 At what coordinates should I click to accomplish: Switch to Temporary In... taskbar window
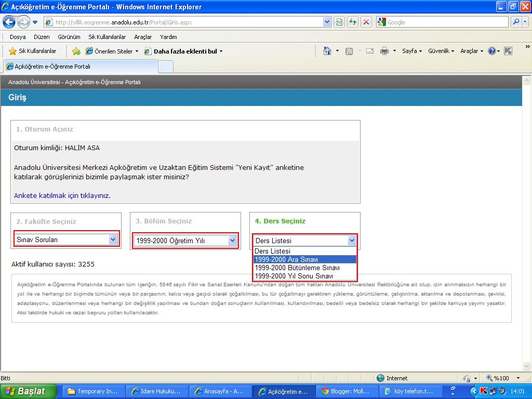94,391
